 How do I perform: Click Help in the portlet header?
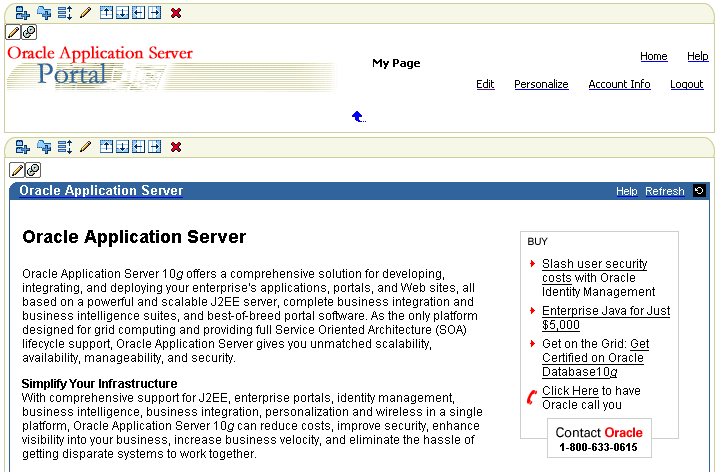[626, 191]
